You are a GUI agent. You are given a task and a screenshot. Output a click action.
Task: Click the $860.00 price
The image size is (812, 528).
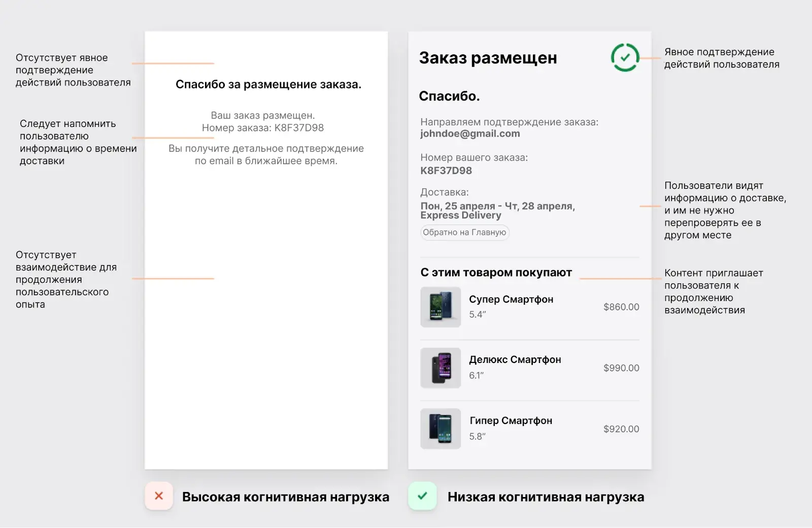click(621, 307)
